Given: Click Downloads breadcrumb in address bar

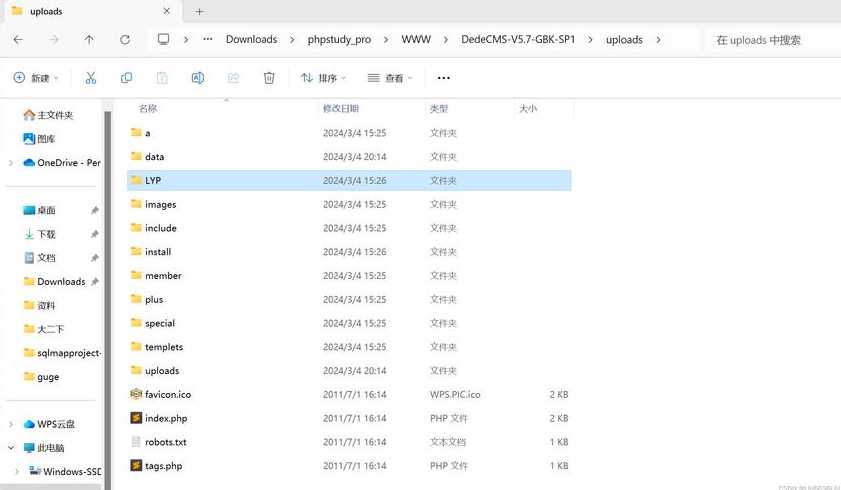Looking at the screenshot, I should coord(251,40).
